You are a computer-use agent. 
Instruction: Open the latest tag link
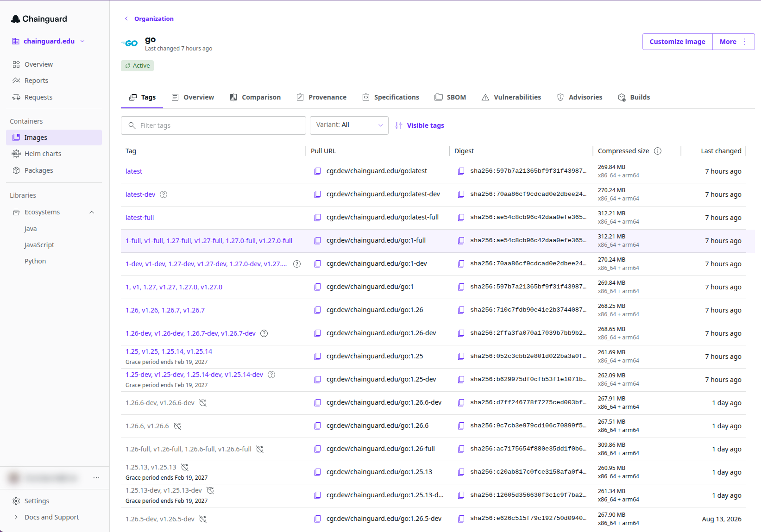[134, 171]
